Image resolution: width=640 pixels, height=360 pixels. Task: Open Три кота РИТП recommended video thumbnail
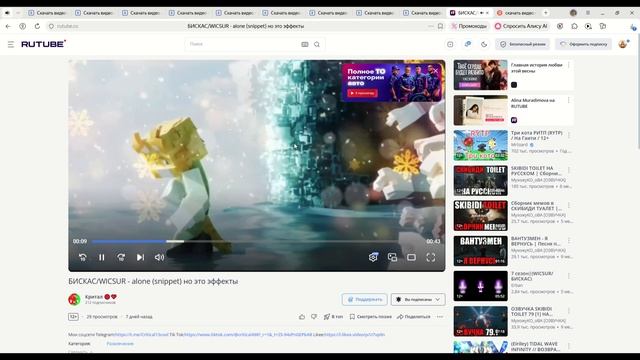[480, 145]
